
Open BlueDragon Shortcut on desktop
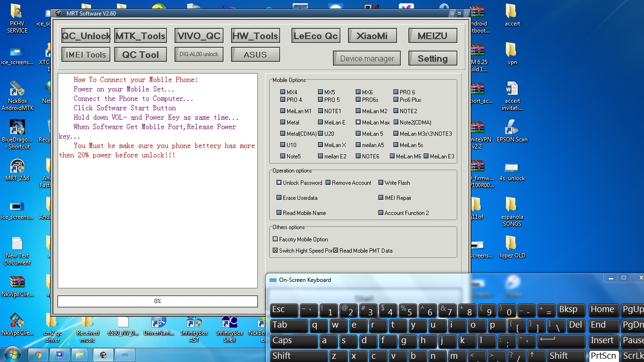click(x=17, y=135)
